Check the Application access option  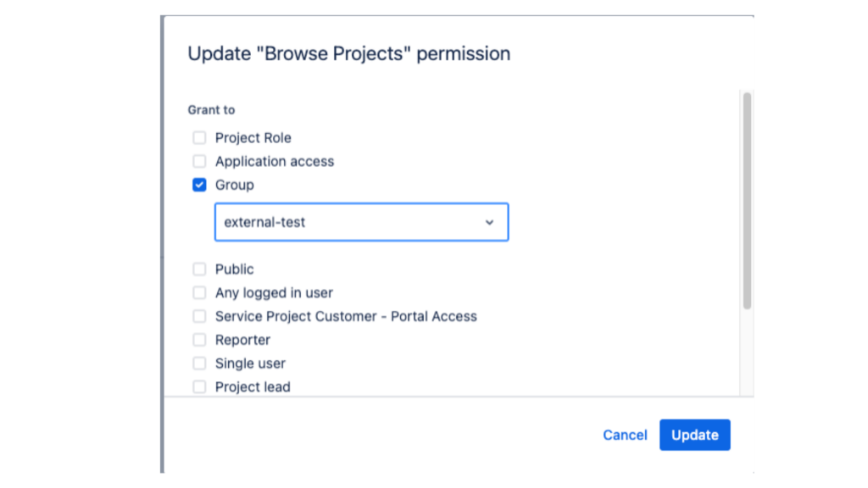199,161
